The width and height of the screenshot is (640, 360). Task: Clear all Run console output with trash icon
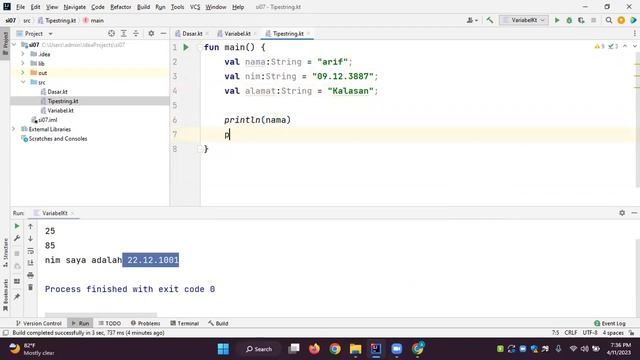[31, 287]
